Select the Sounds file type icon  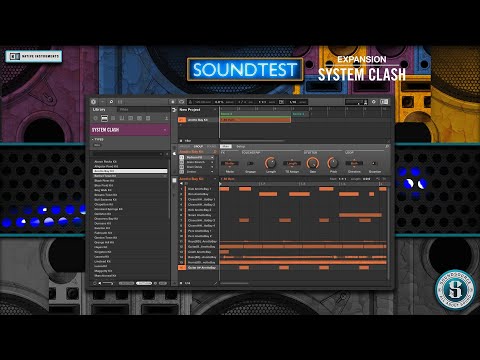point(113,118)
